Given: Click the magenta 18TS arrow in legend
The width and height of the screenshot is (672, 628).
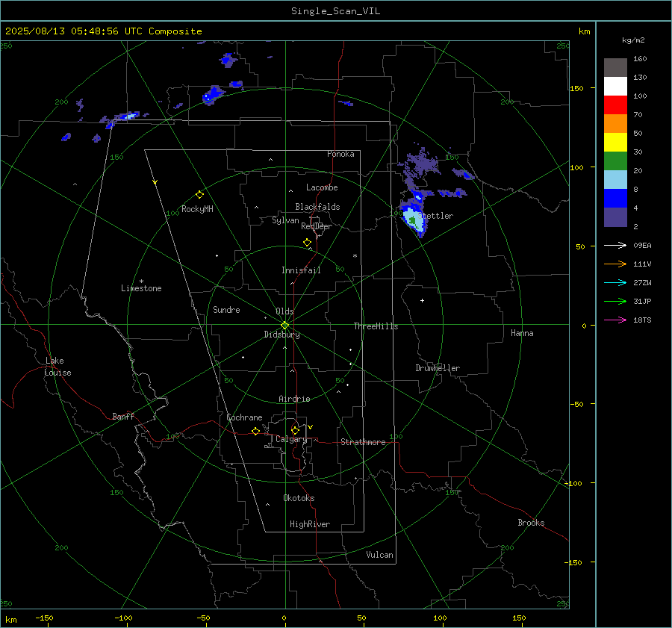Looking at the screenshot, I should click(x=615, y=320).
